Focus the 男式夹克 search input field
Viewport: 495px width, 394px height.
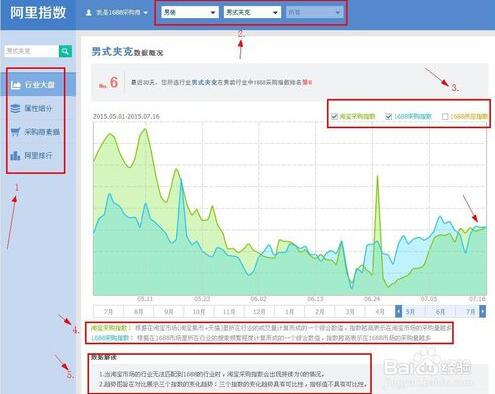[x=32, y=51]
